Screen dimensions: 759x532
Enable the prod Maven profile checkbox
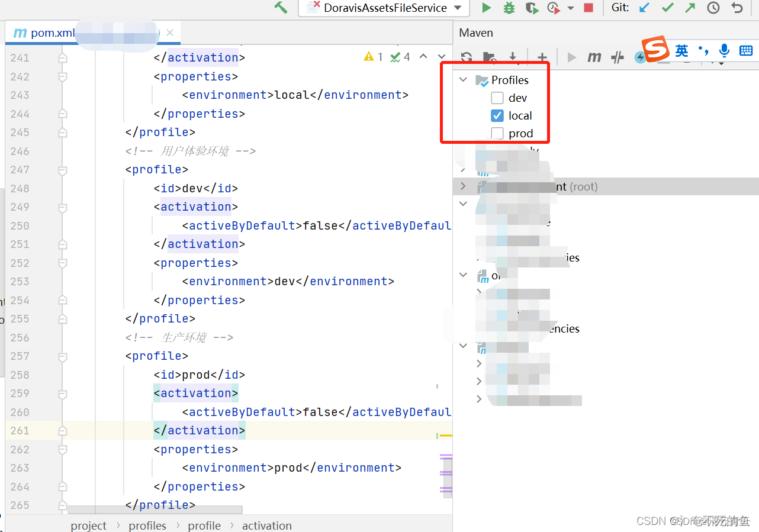pos(497,134)
